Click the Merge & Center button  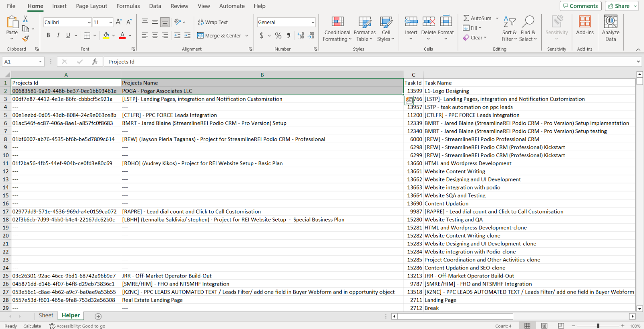coord(219,35)
